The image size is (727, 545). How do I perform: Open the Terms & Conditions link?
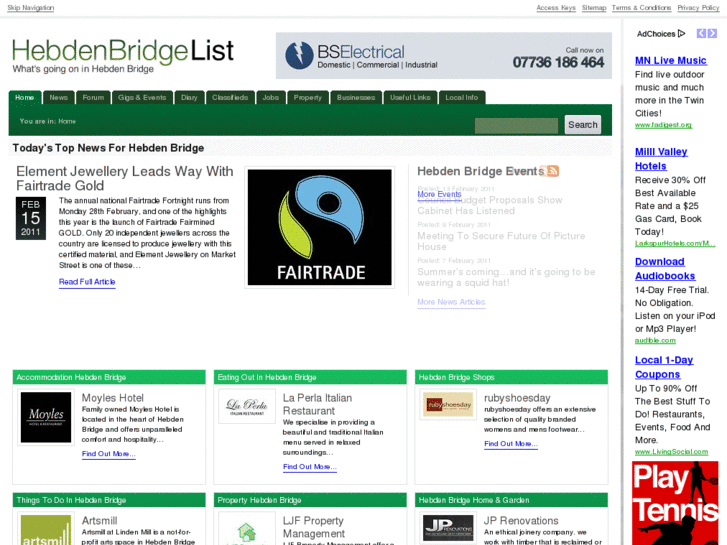pos(641,8)
